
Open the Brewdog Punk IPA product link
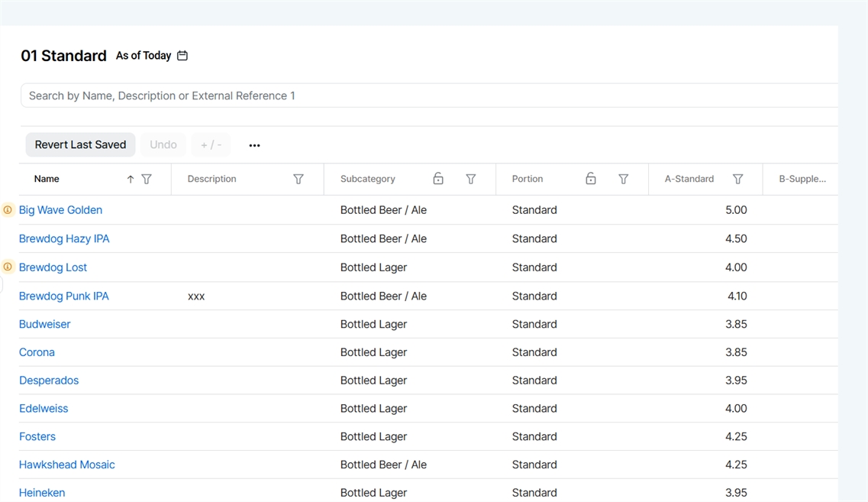(64, 296)
